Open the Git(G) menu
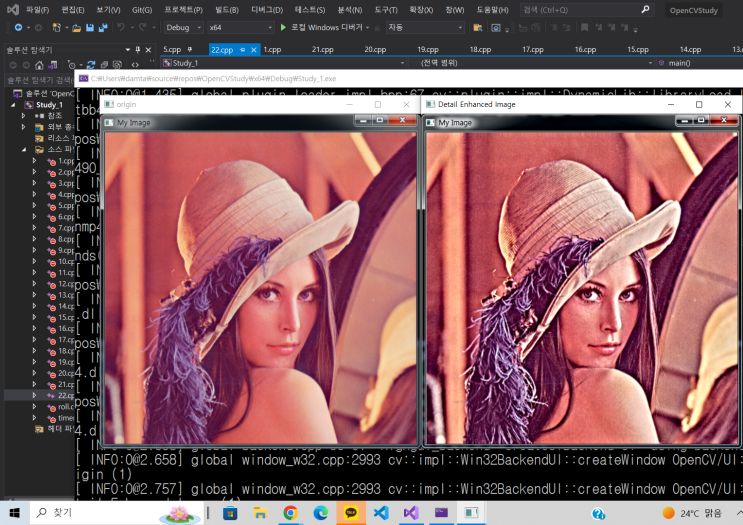The height and width of the screenshot is (525, 743). point(142,10)
